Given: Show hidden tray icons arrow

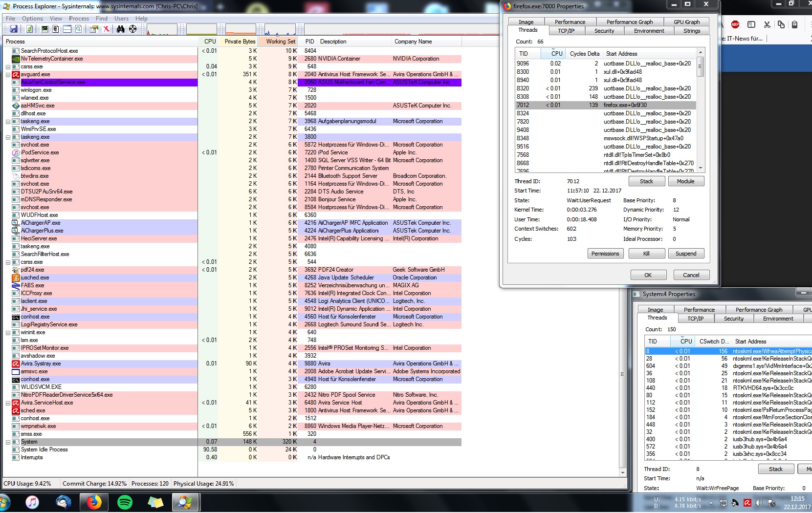Looking at the screenshot, I should 711,503.
